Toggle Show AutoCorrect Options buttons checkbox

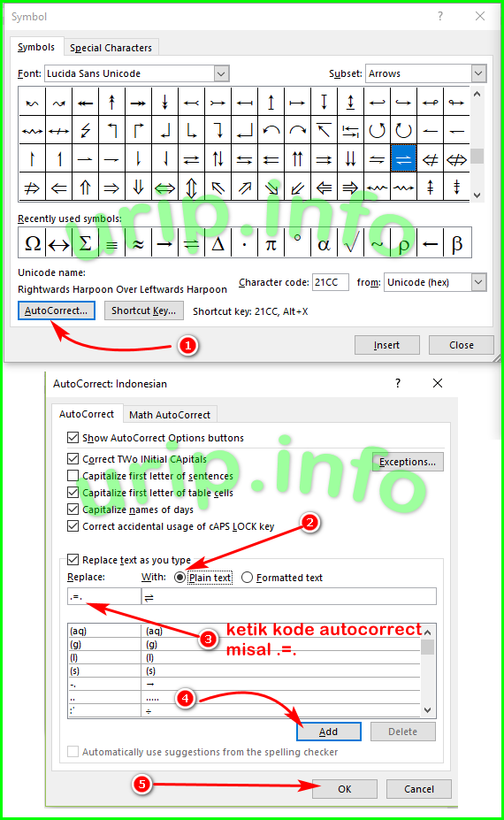(x=73, y=437)
